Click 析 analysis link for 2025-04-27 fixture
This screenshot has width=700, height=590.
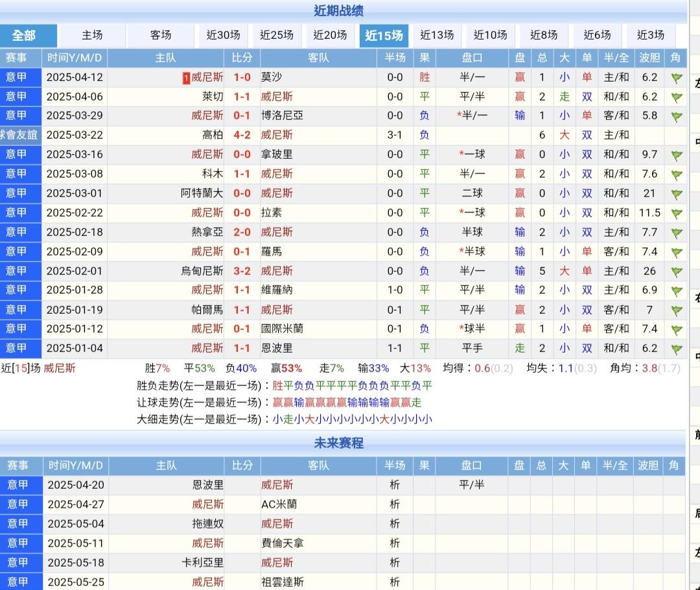395,504
